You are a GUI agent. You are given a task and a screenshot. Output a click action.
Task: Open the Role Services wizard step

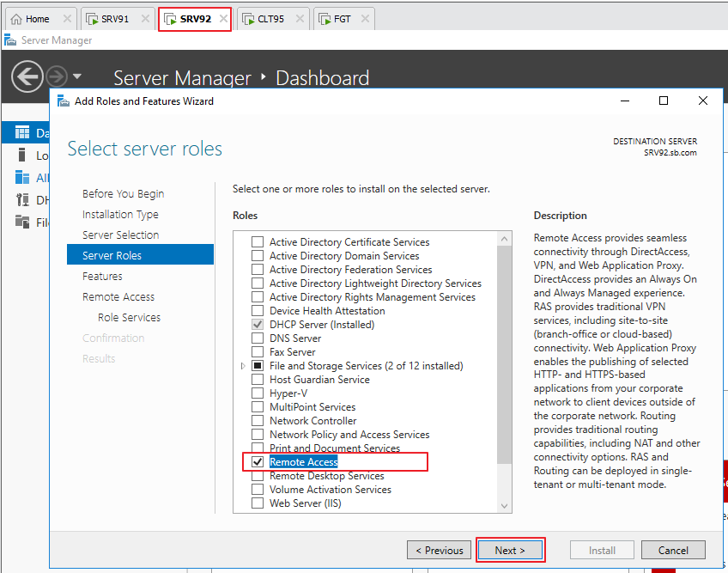click(x=129, y=317)
